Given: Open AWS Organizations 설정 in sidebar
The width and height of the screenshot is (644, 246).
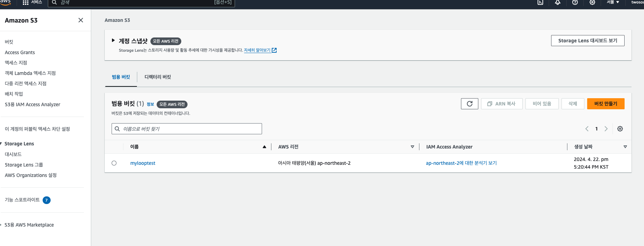Looking at the screenshot, I should (31, 175).
